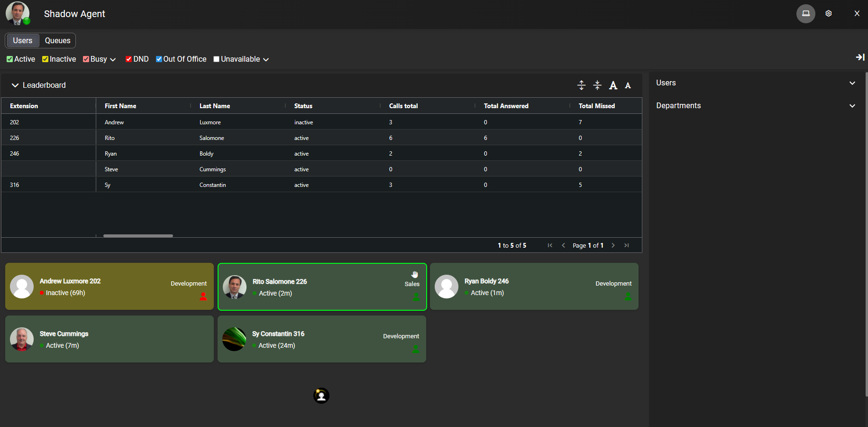The width and height of the screenshot is (868, 427).
Task: Go to last page of leaderboard
Action: click(627, 245)
